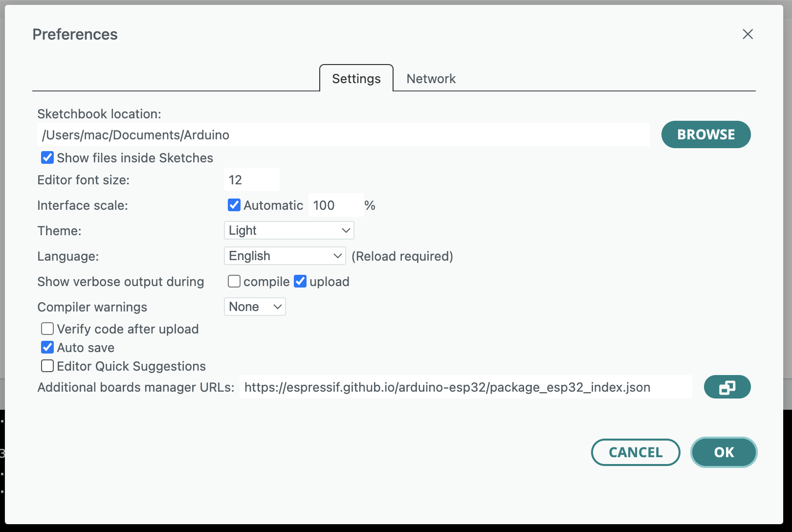This screenshot has height=532, width=792.
Task: Click the Editor font size field
Action: point(251,179)
